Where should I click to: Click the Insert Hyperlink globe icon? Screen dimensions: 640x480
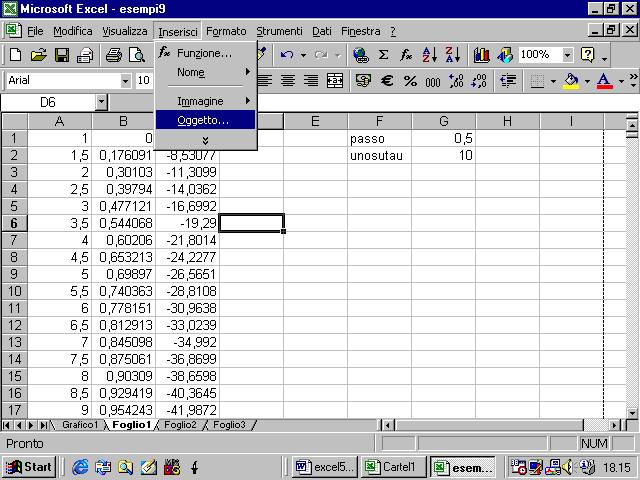360,55
